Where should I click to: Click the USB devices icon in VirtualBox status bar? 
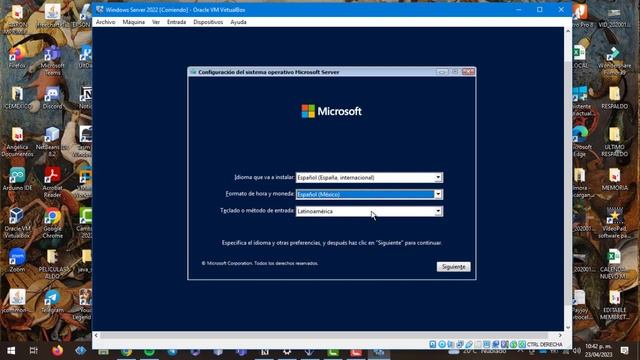469,344
